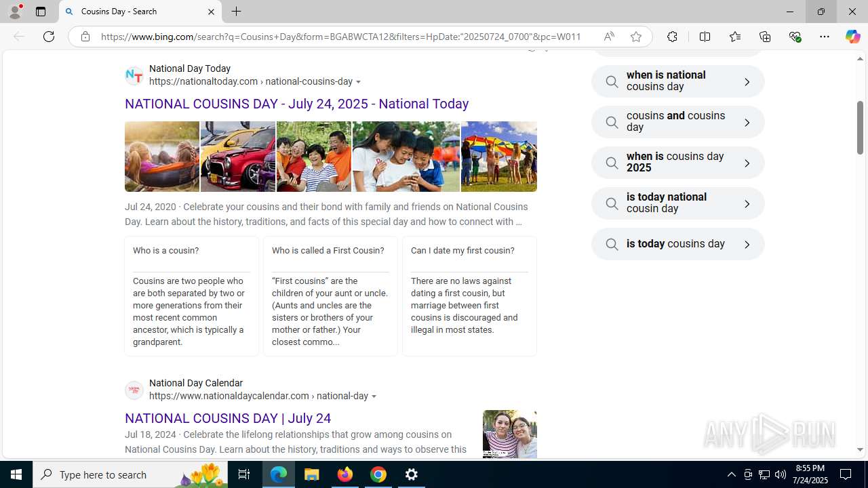Screen dimensions: 868x488
Task: Refresh the page
Action: tap(49, 37)
